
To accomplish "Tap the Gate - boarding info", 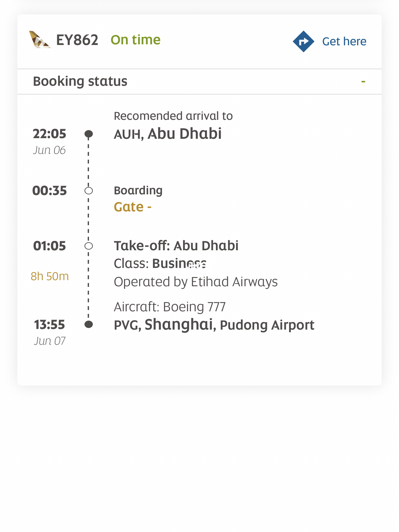I will tap(133, 207).
